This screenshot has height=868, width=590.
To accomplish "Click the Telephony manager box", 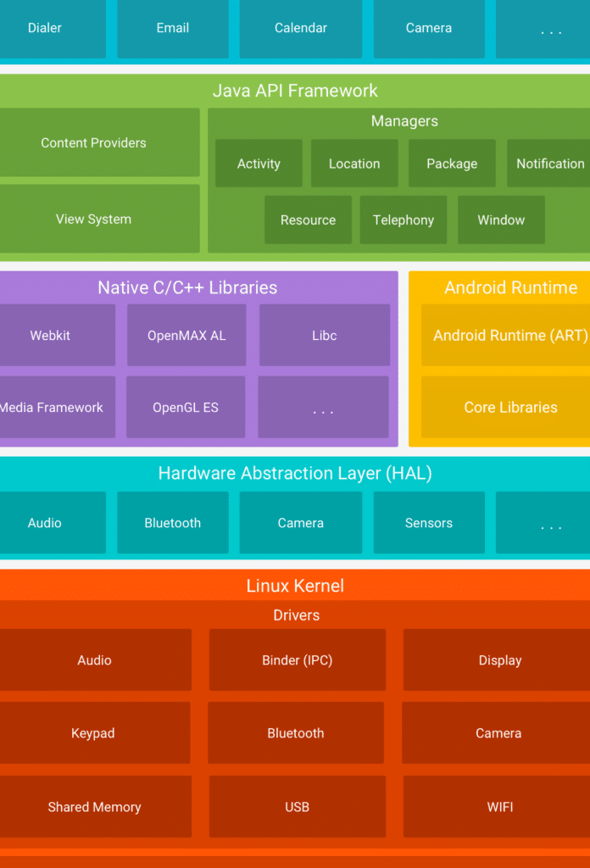I will tap(404, 220).
